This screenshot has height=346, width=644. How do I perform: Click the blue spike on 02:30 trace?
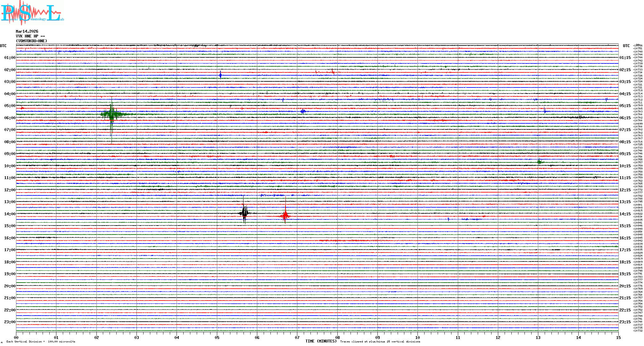coord(220,75)
